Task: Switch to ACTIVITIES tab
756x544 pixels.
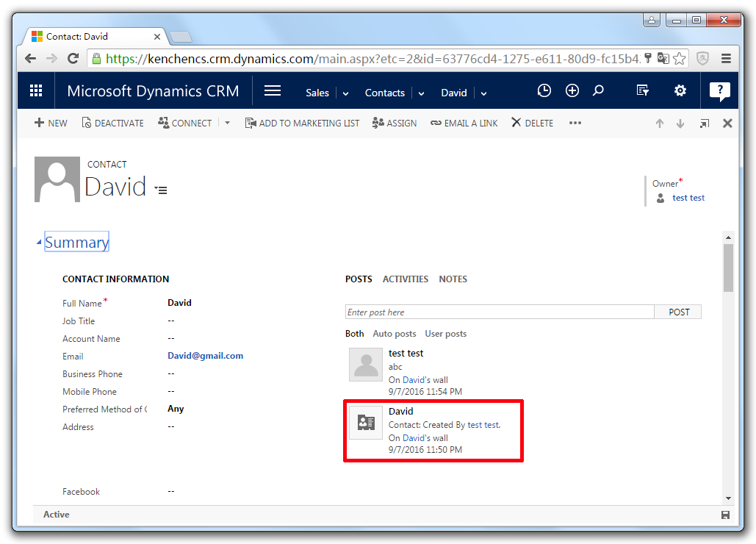Action: tap(406, 279)
